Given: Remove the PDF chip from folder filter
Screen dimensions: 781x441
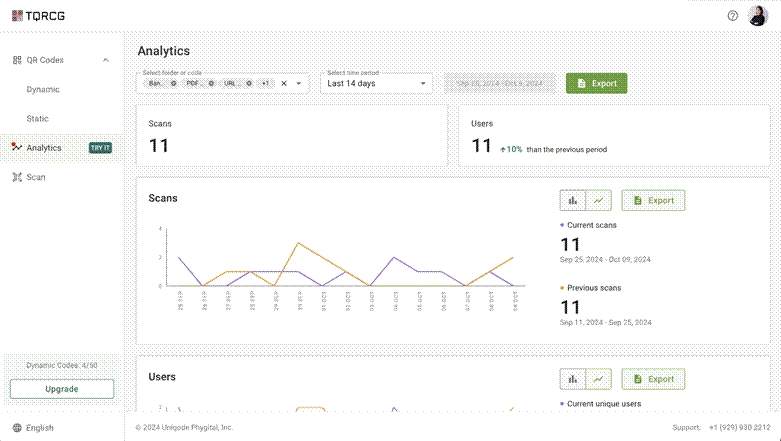Looking at the screenshot, I should pos(211,83).
